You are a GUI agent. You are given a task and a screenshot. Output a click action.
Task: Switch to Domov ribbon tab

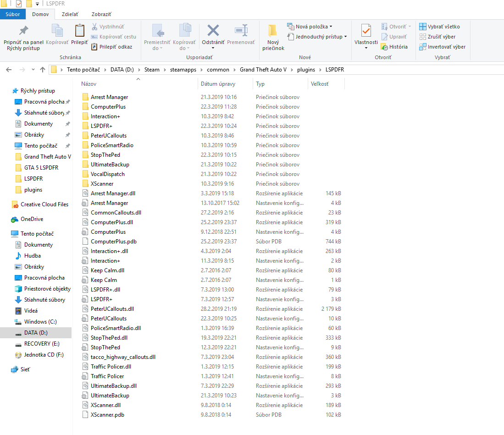40,14
